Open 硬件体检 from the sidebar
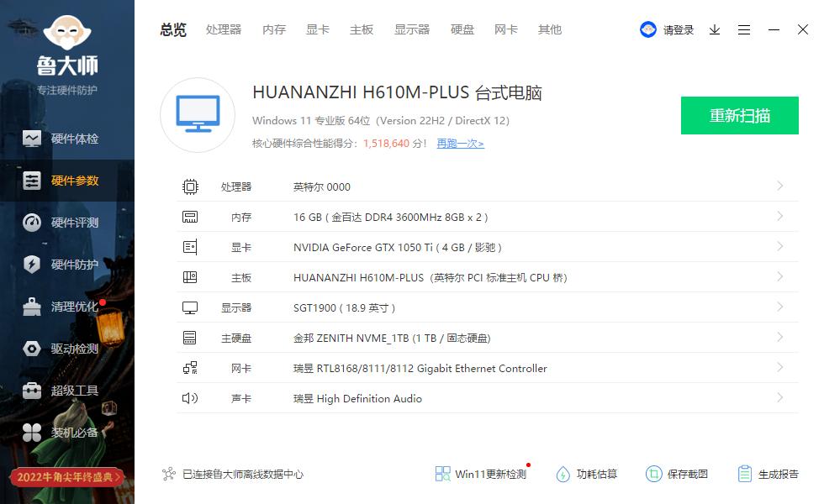Image resolution: width=824 pixels, height=504 pixels. [67, 138]
